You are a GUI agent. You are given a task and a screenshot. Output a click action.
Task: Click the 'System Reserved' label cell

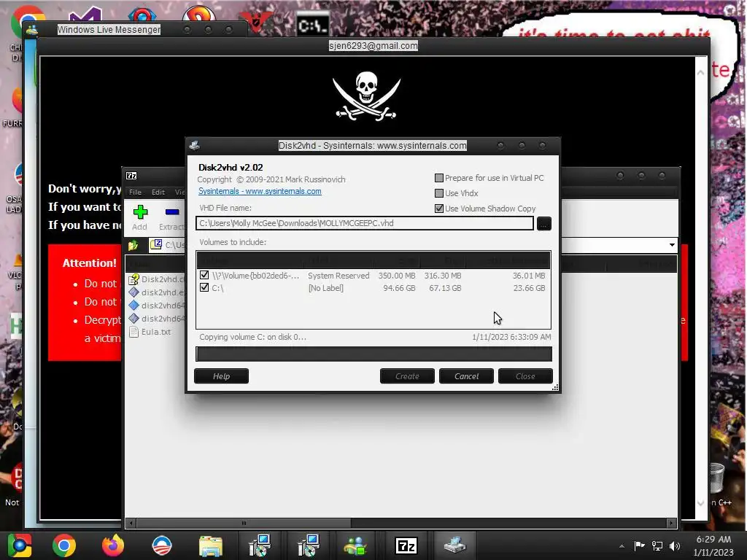(338, 276)
